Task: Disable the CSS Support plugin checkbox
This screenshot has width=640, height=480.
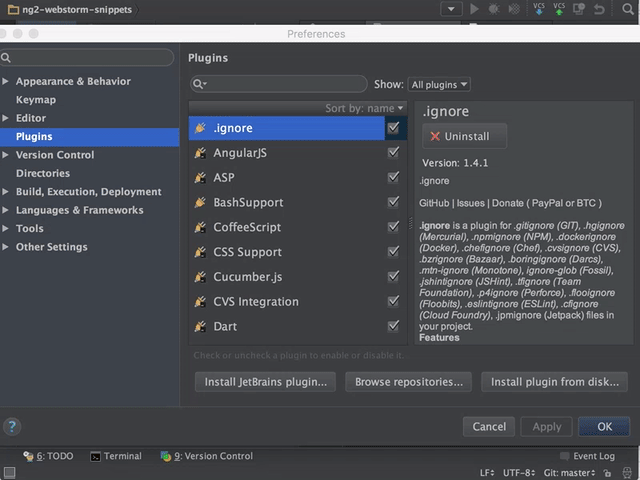Action: coord(393,251)
